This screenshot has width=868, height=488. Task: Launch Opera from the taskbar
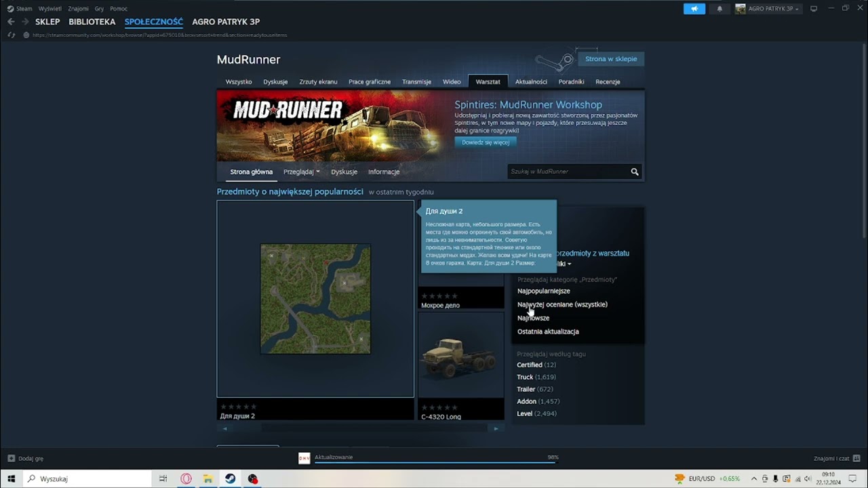[x=186, y=479]
